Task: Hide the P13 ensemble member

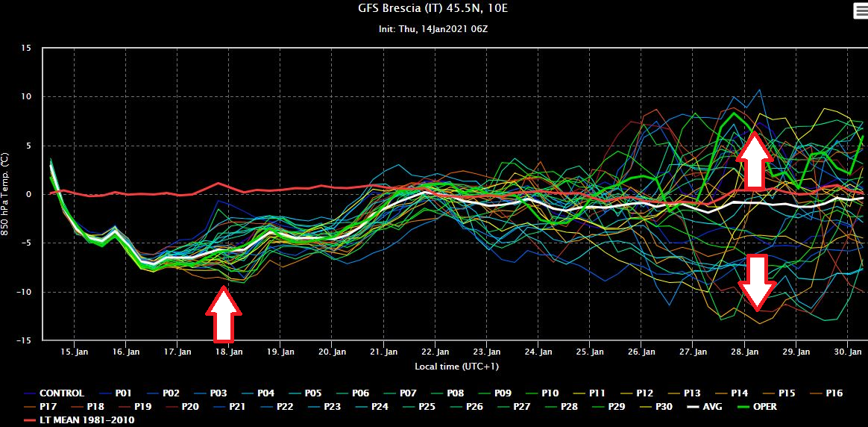Action: coord(683,393)
